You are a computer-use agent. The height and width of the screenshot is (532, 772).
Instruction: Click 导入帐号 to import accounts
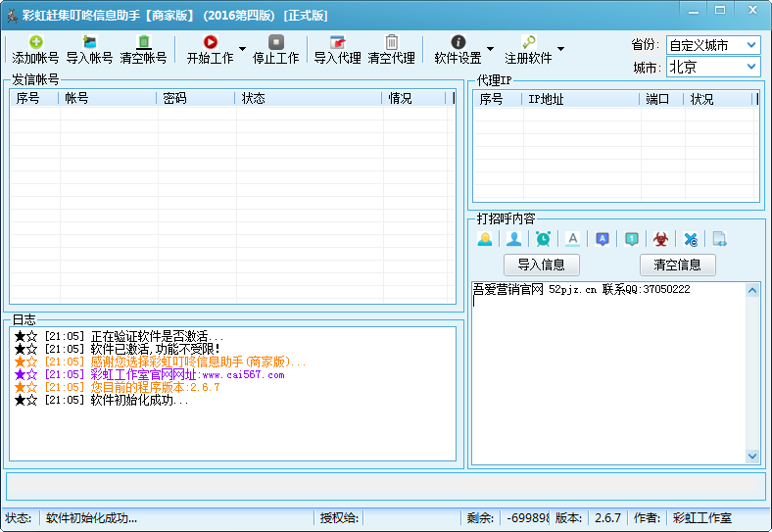(x=89, y=43)
